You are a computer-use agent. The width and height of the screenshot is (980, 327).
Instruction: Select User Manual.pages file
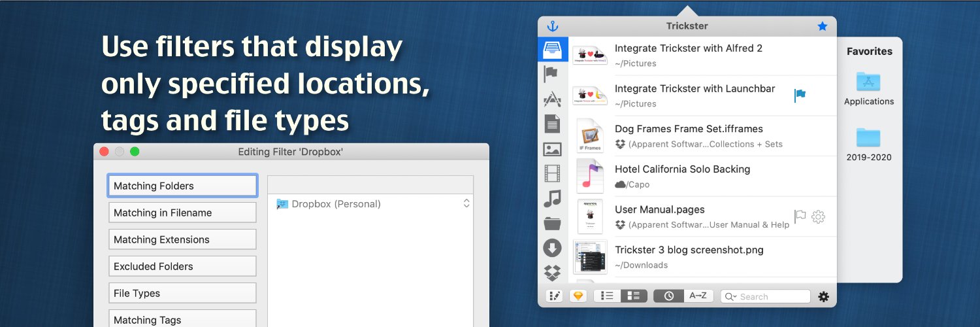(x=702, y=216)
